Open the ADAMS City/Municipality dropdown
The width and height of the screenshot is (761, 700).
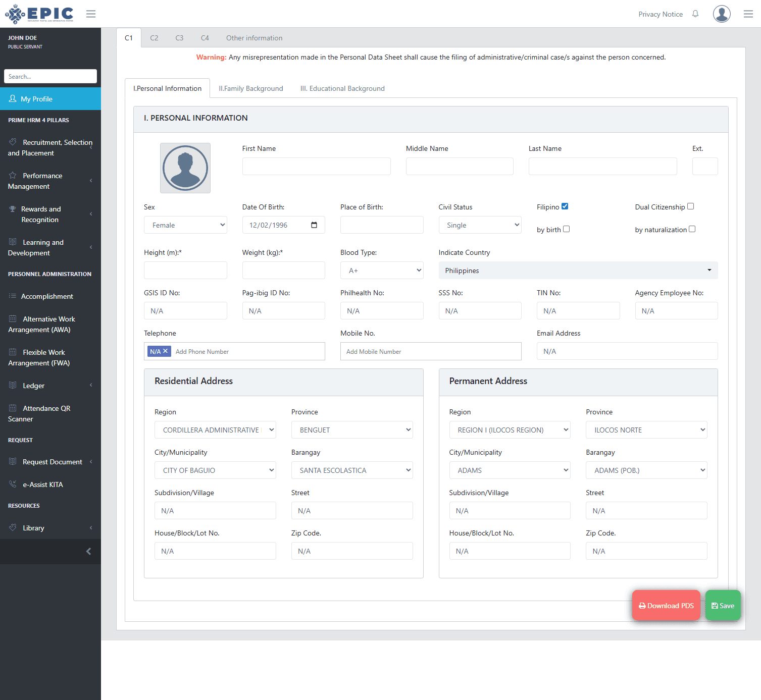[510, 470]
